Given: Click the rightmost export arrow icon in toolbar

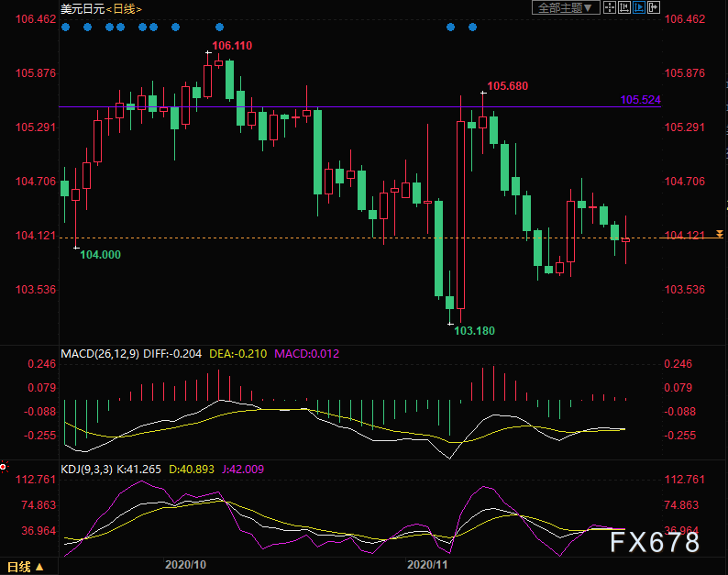Looking at the screenshot, I should click(654, 7).
